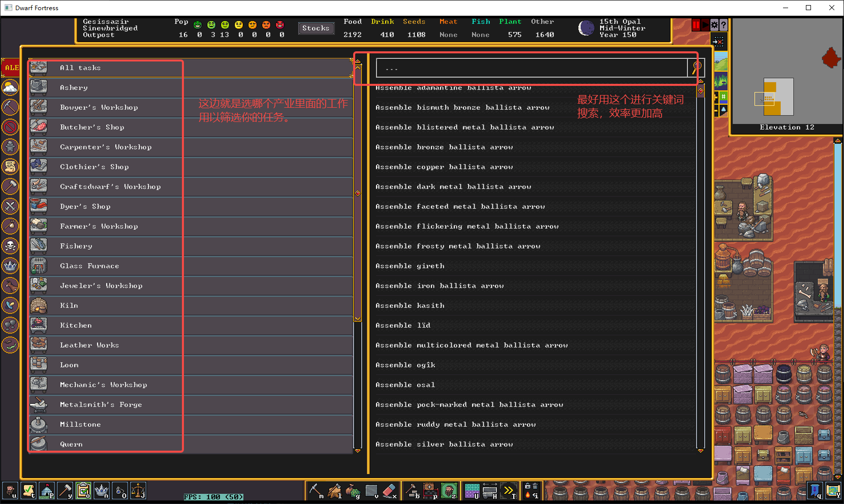Screen dimensions: 844x504
Task: Click the red play button
Action: (x=705, y=25)
